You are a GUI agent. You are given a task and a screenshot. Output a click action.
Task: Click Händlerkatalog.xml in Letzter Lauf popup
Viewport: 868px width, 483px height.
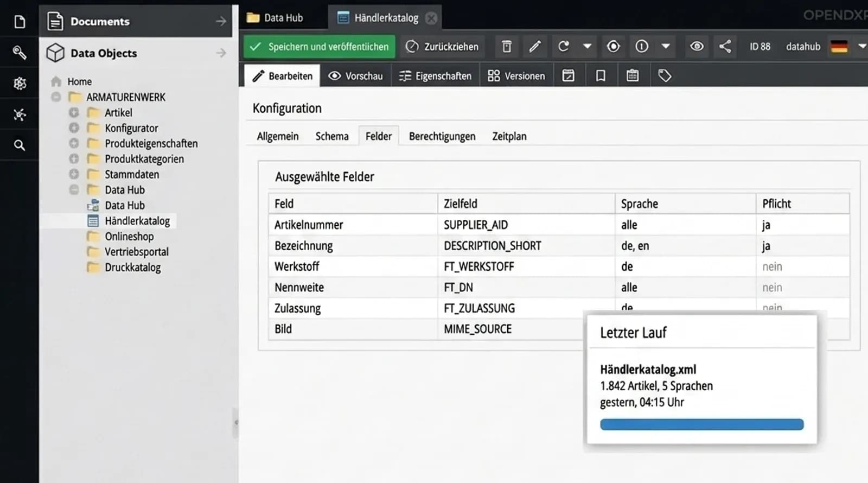(x=648, y=370)
